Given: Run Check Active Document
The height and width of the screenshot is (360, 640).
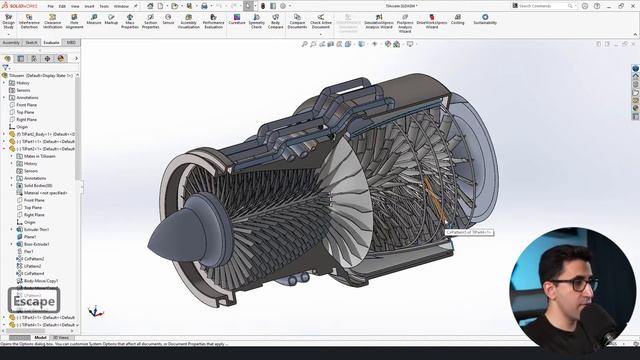Looking at the screenshot, I should [321, 21].
